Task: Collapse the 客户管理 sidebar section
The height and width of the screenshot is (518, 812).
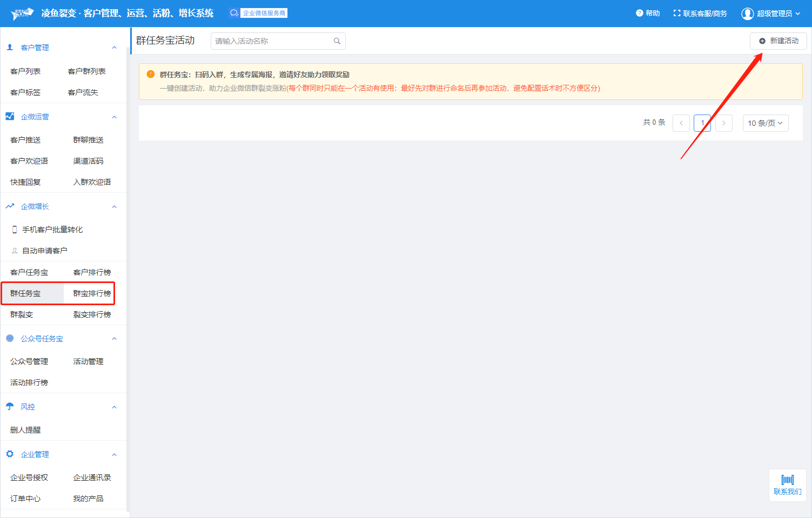Action: click(114, 48)
